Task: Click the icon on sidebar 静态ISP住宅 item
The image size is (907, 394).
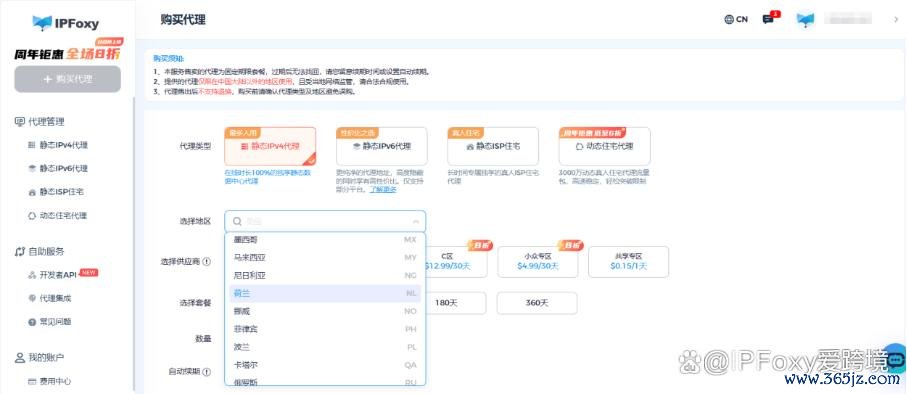Action: click(x=32, y=192)
